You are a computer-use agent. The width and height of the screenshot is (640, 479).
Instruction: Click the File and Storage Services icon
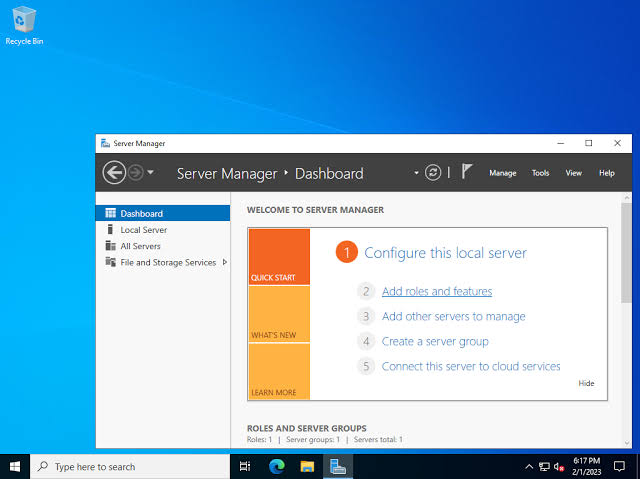[110, 262]
